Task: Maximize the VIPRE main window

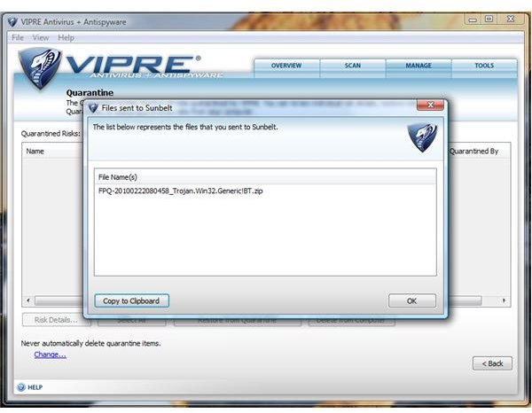Action: pos(489,19)
